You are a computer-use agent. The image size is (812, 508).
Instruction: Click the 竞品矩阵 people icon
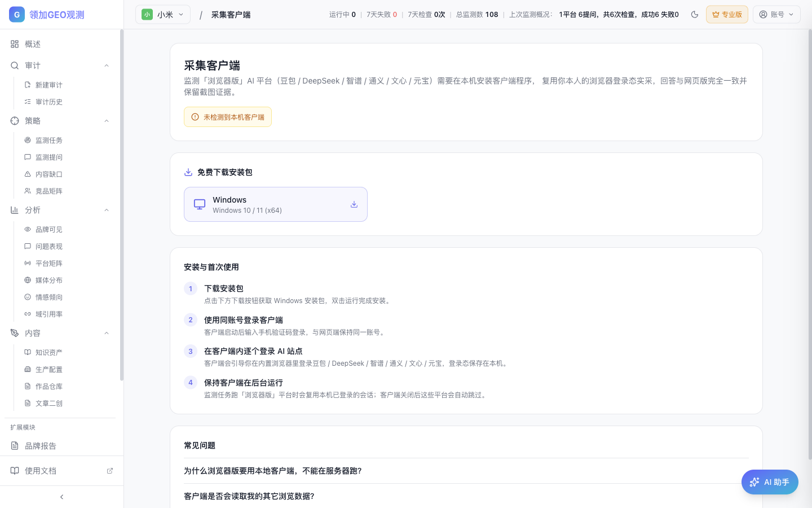pos(28,191)
